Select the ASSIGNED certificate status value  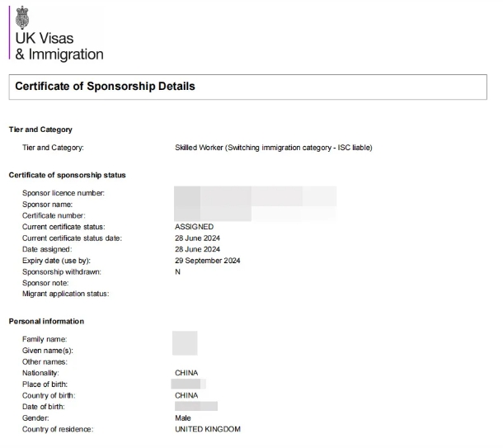point(194,227)
